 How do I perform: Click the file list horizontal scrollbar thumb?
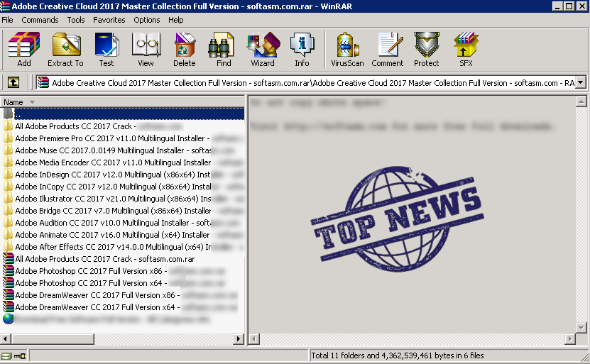pyautogui.click(x=53, y=338)
